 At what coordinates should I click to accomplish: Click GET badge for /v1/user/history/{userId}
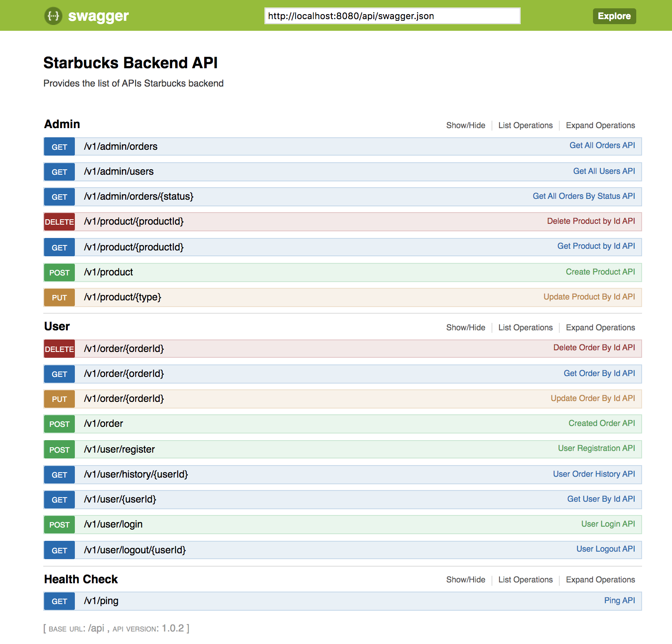coord(59,475)
